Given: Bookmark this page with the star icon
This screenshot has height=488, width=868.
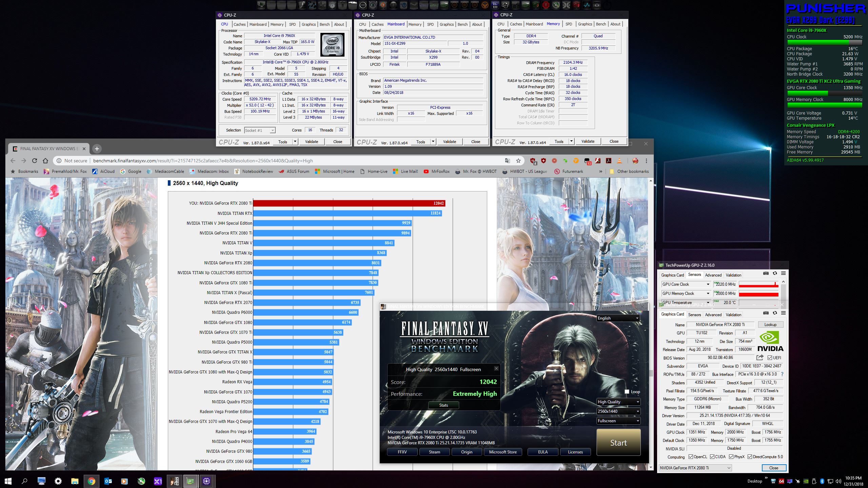Looking at the screenshot, I should point(518,161).
